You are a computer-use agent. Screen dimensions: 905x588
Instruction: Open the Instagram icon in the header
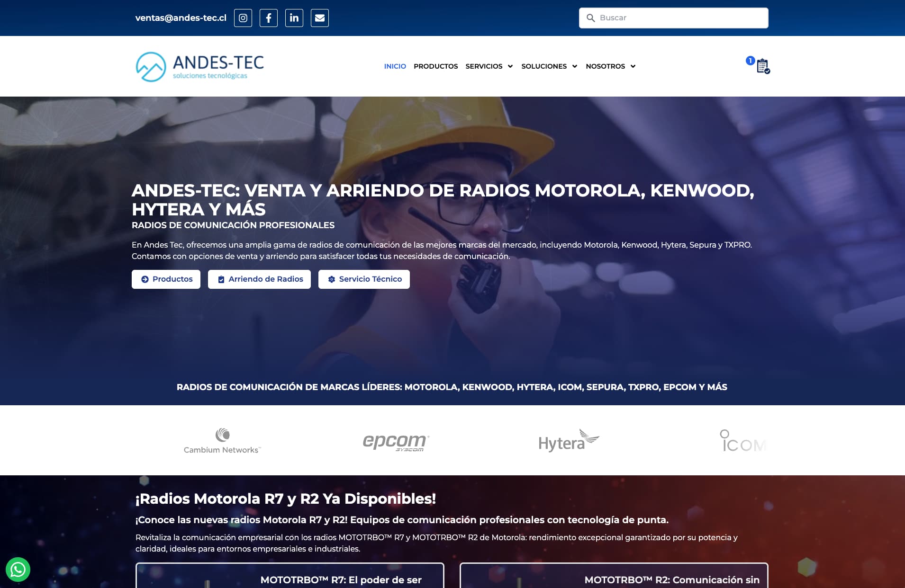point(243,18)
